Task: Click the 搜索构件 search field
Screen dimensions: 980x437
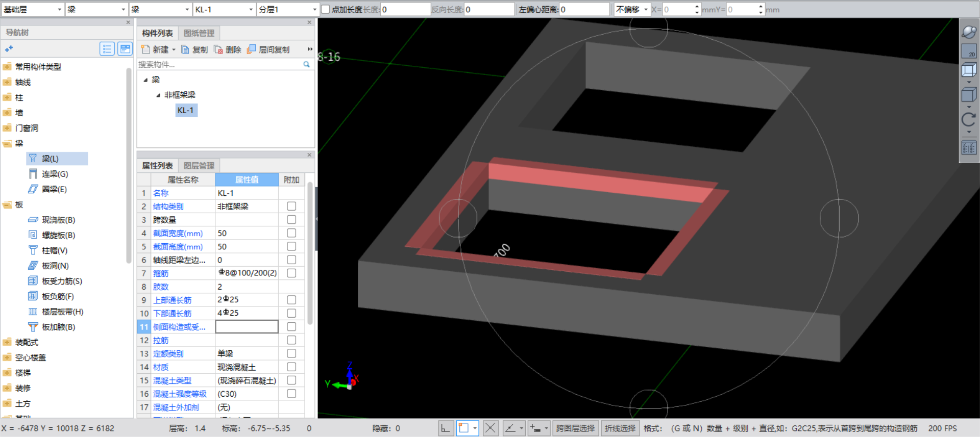Action: point(220,64)
